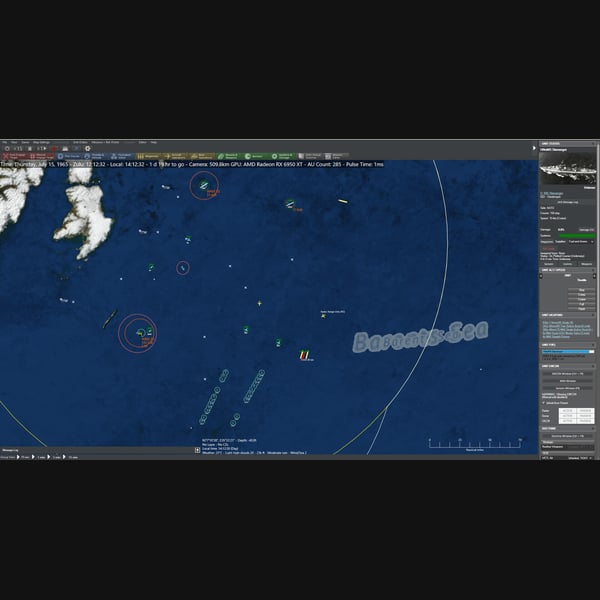This screenshot has width=600, height=600.
Task: Click the time compression clock icon
Action: coord(7,148)
